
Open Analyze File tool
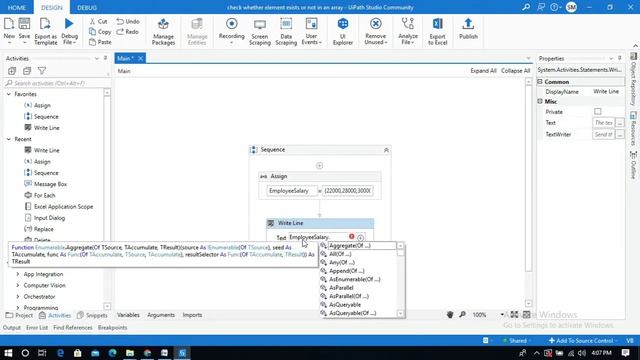click(x=407, y=31)
